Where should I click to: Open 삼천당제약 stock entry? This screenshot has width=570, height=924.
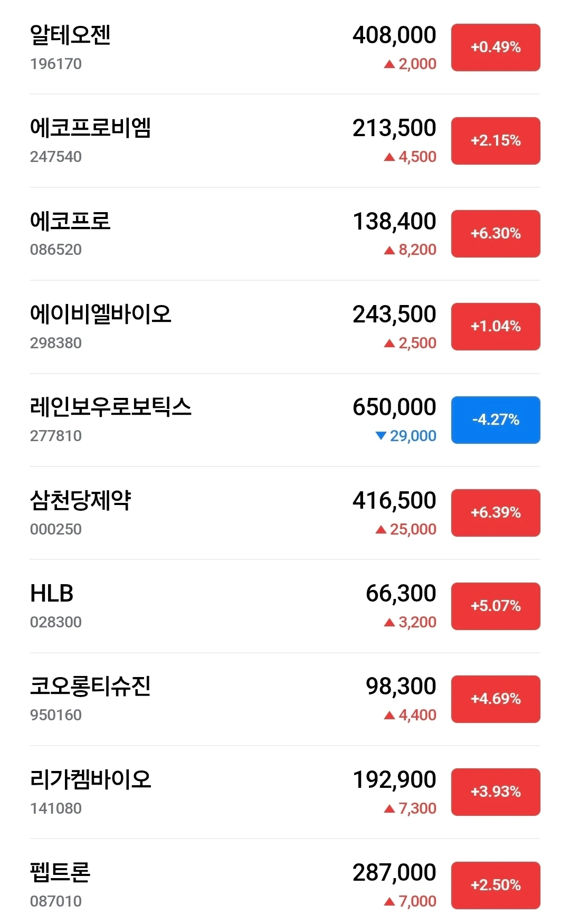click(x=285, y=513)
